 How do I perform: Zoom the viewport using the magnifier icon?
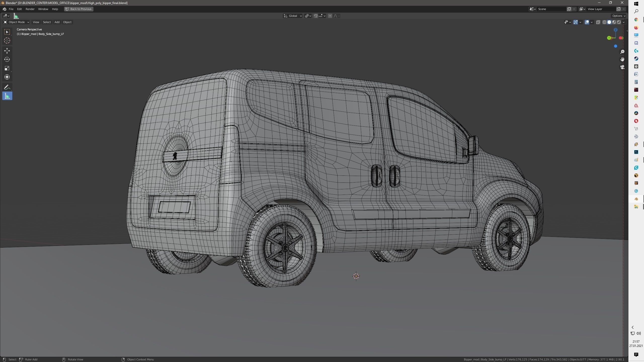622,52
